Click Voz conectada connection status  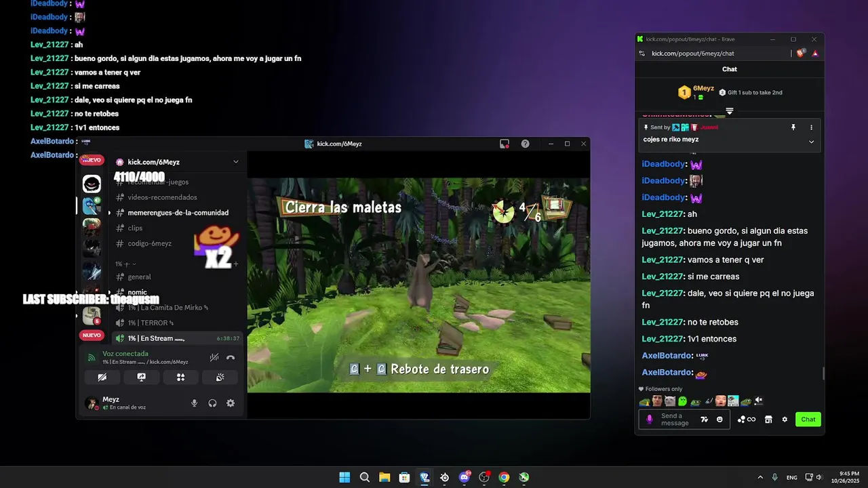(125, 354)
